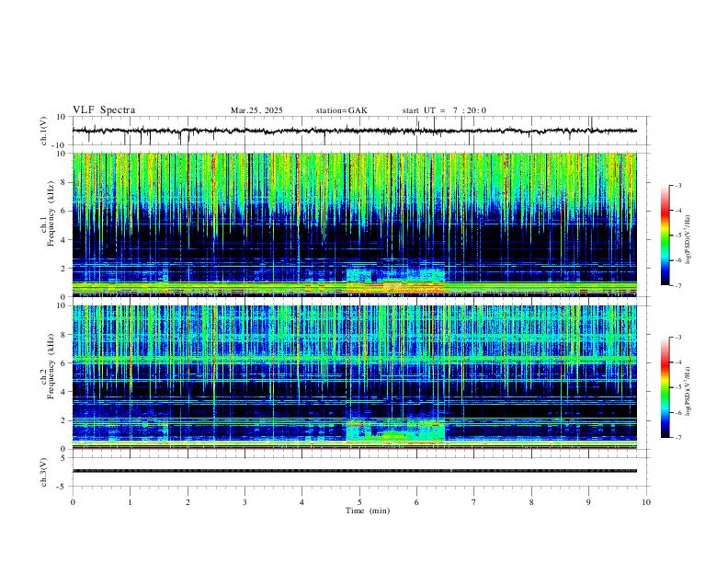
Task: Click the "ch.1(V)" waveform axis label
Action: (43, 131)
